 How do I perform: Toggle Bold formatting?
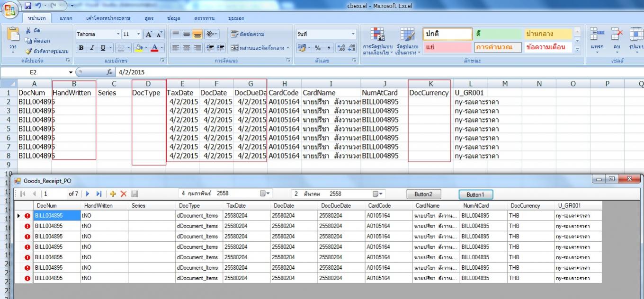pos(81,48)
